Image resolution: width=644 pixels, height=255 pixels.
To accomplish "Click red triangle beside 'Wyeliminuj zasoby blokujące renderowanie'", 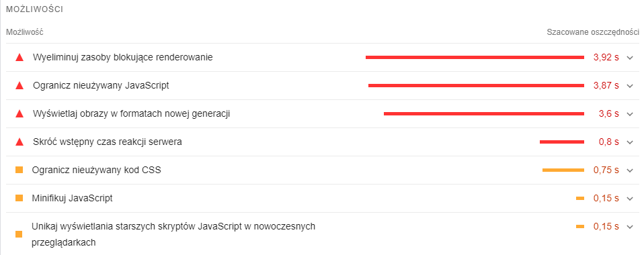I will [x=19, y=58].
